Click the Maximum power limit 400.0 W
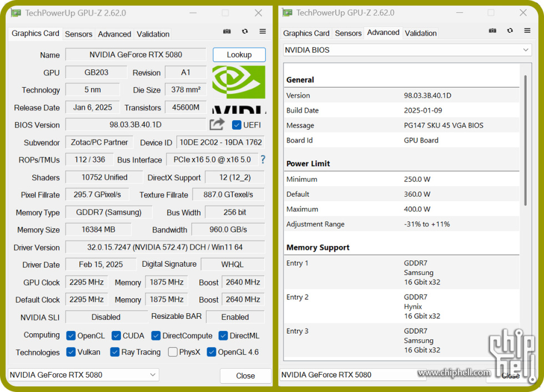Screen dimensions: 544x392 [417, 209]
